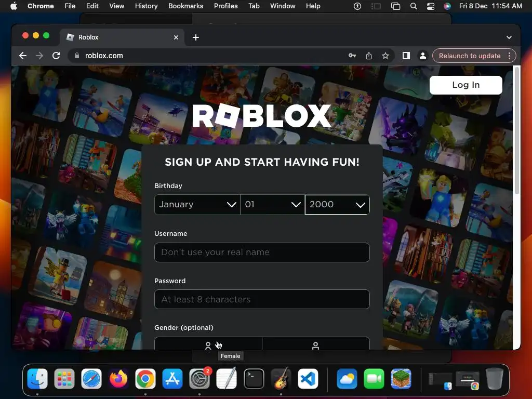Open Control Center in menu bar
The image size is (532, 399).
tap(430, 6)
